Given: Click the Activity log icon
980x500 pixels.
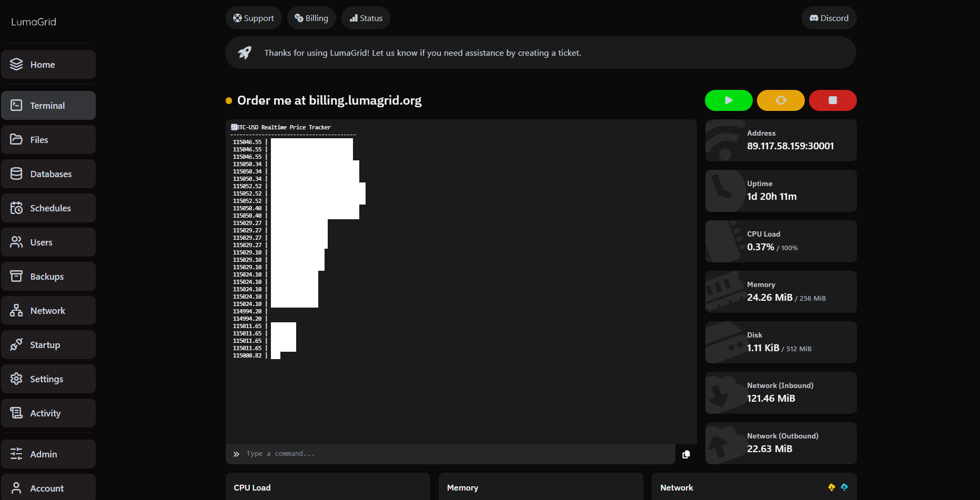Looking at the screenshot, I should point(16,413).
